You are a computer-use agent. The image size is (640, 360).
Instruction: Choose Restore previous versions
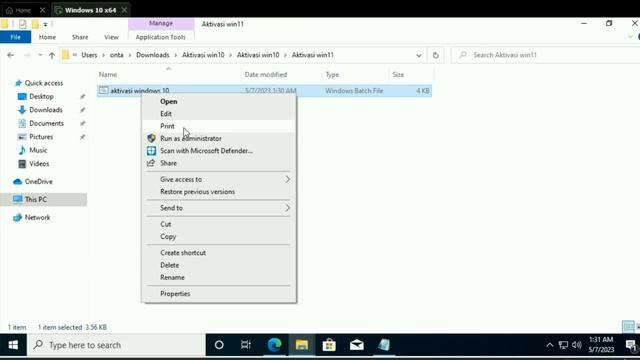[x=198, y=191]
